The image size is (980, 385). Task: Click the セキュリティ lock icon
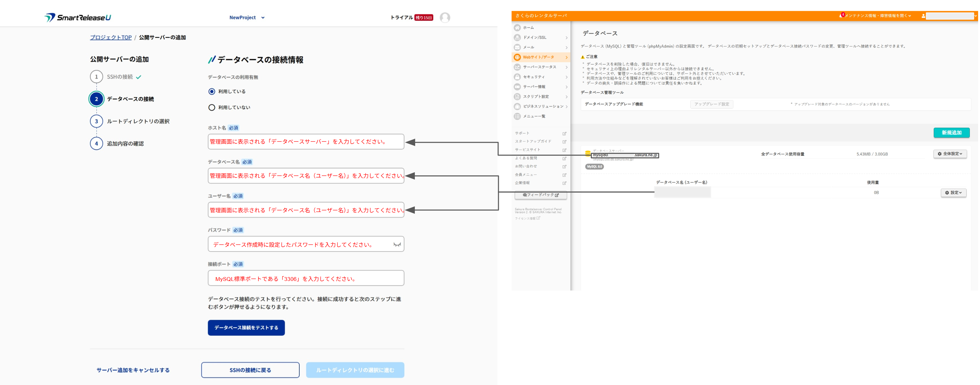point(517,77)
